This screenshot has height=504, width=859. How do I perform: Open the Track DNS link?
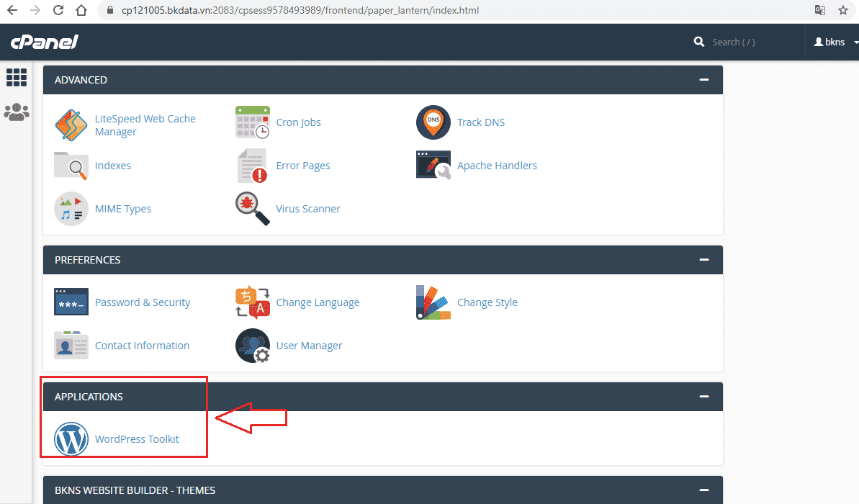click(x=481, y=122)
